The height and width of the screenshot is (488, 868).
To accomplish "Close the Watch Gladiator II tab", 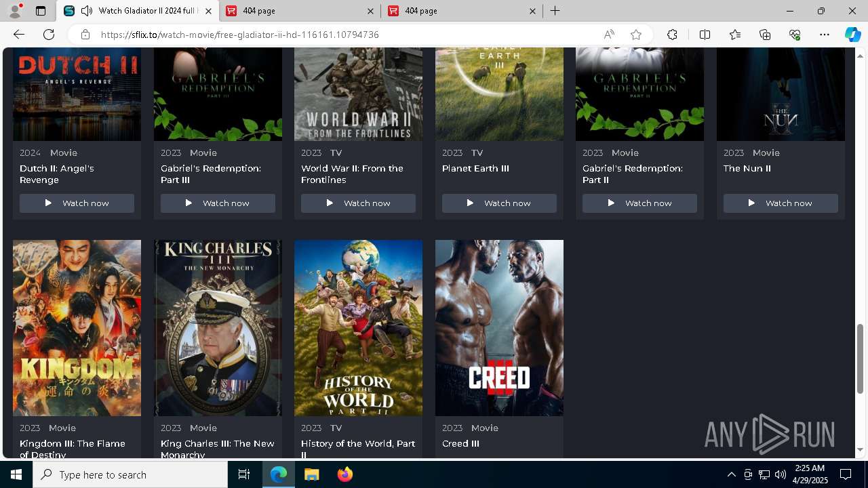I will pyautogui.click(x=208, y=11).
